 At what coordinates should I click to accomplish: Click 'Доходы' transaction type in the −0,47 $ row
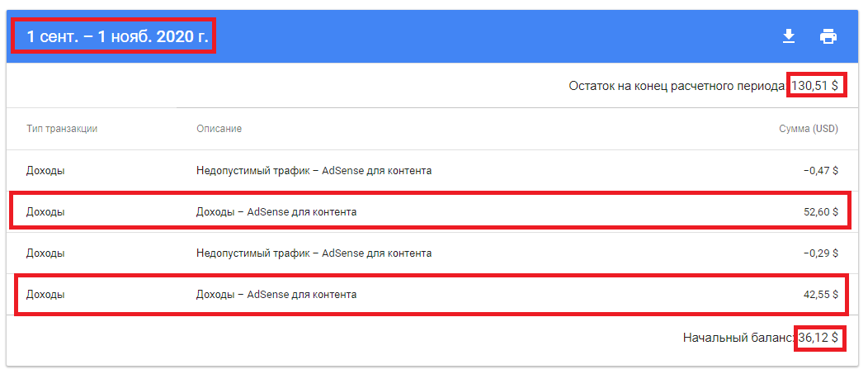[x=45, y=171]
